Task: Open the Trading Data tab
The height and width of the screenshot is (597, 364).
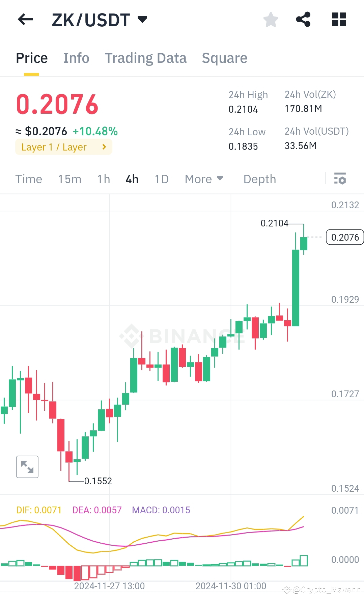Action: 146,58
